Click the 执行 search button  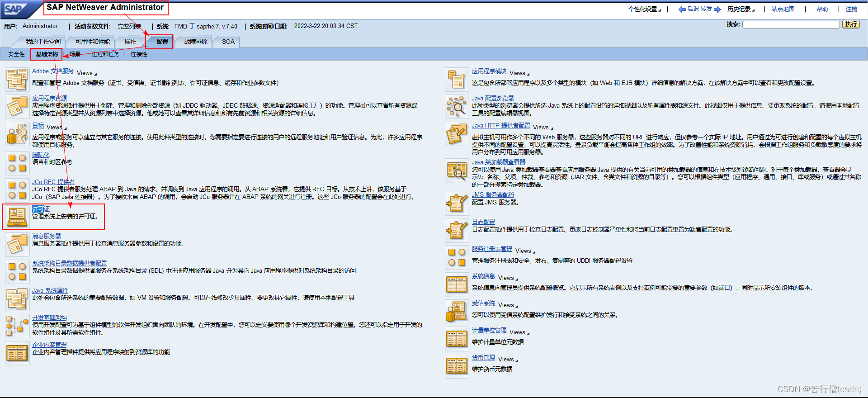(x=851, y=24)
